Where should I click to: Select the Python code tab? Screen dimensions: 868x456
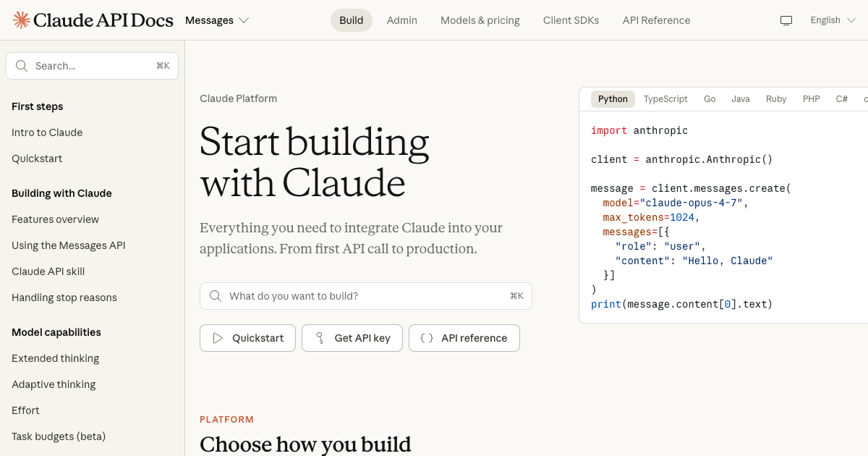[x=613, y=99]
